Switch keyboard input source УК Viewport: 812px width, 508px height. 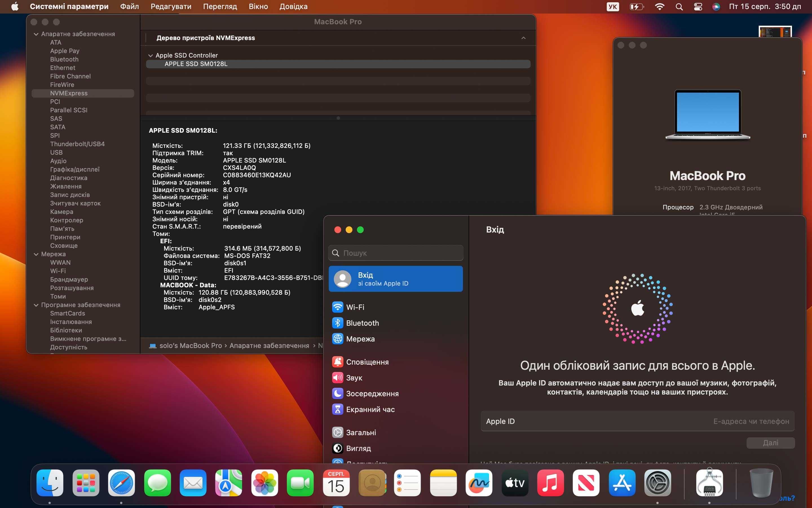613,7
